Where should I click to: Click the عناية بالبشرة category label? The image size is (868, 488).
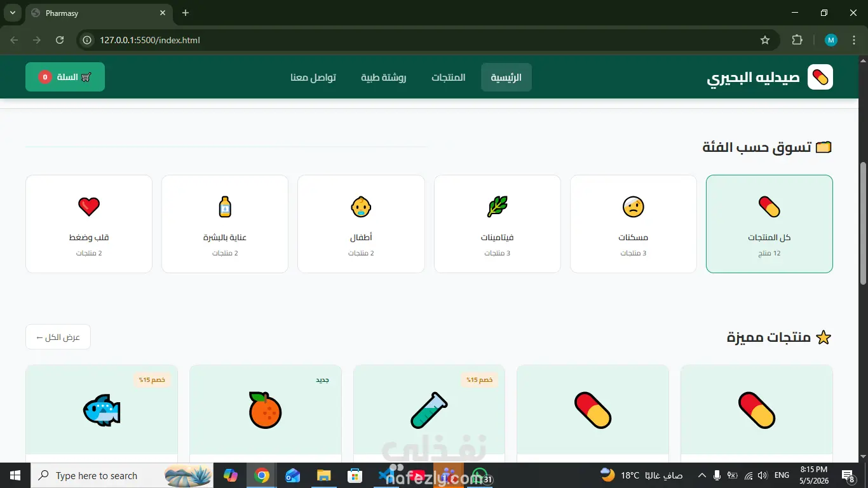pos(225,238)
